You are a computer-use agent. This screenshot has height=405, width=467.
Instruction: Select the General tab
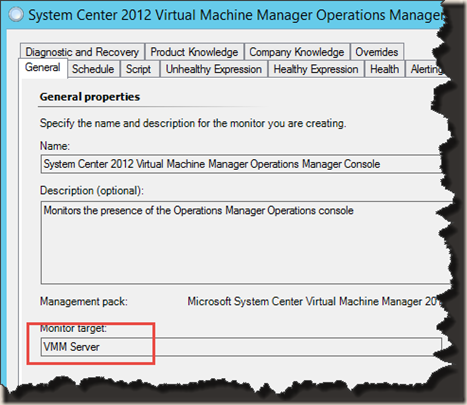pyautogui.click(x=43, y=68)
